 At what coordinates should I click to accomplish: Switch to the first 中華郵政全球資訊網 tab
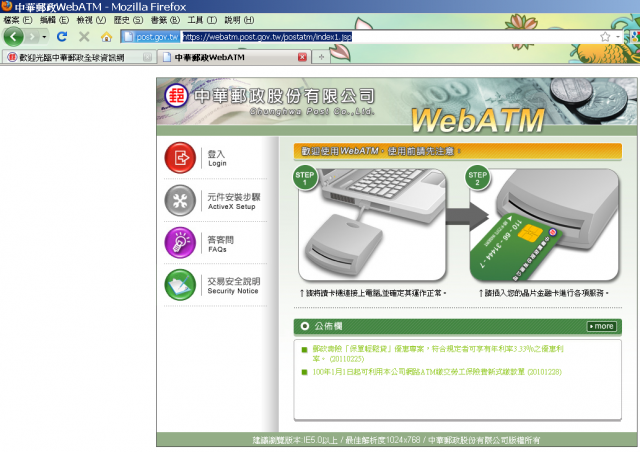pyautogui.click(x=80, y=58)
